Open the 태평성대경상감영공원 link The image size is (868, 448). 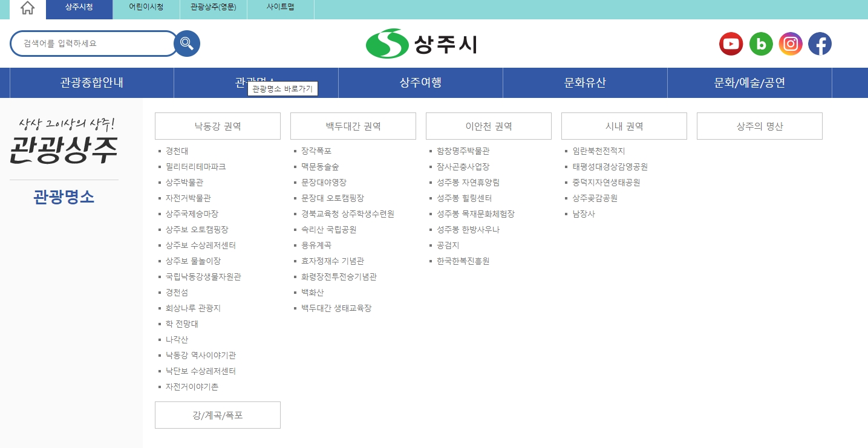[x=610, y=167]
